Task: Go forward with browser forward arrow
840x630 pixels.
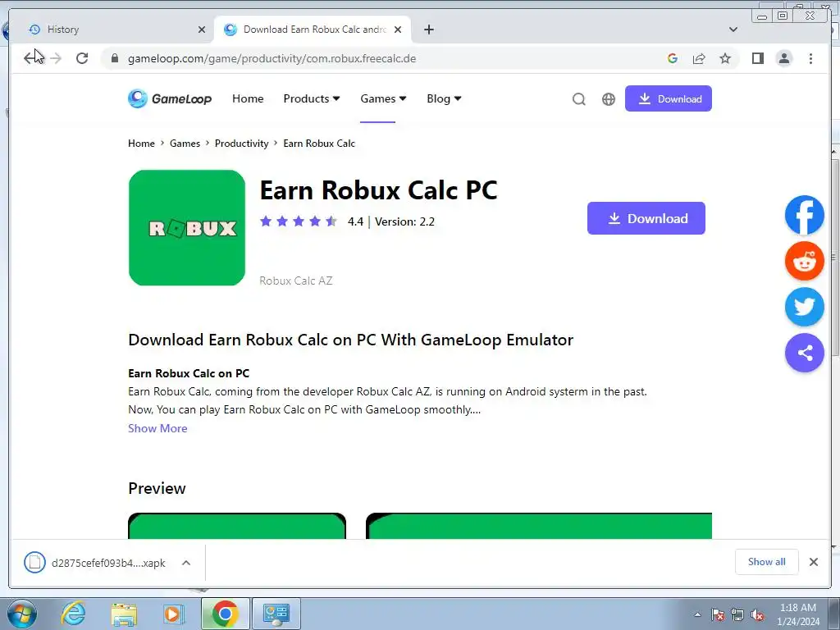Action: [x=56, y=58]
